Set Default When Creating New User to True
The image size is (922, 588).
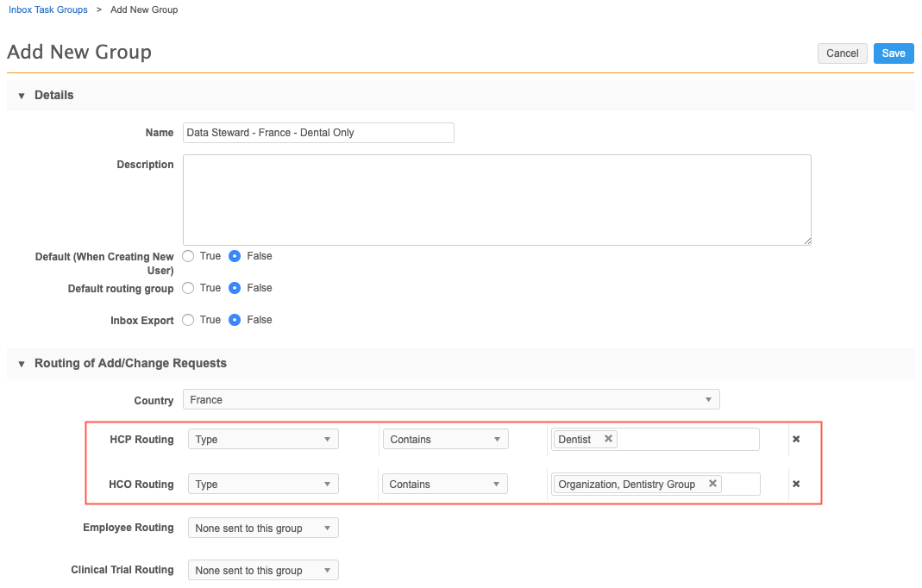click(188, 256)
